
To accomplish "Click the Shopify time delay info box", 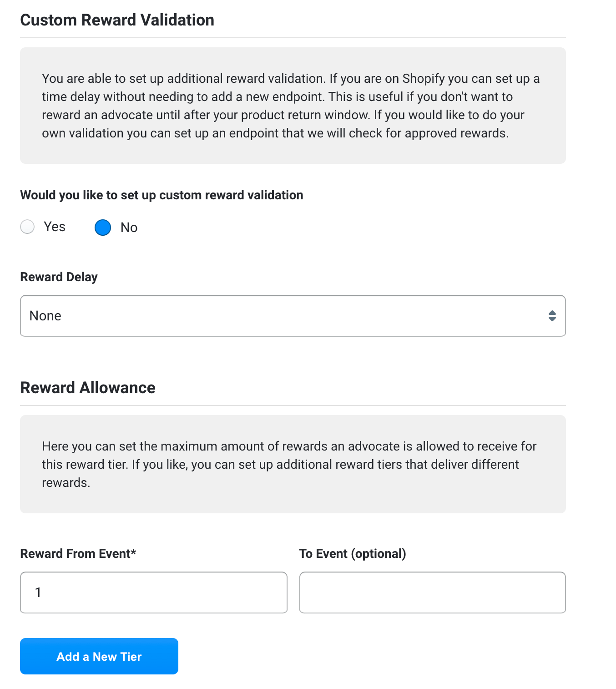I will (x=293, y=106).
